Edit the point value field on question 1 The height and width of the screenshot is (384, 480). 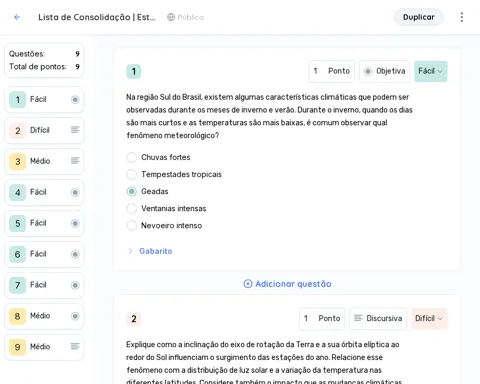[332, 71]
